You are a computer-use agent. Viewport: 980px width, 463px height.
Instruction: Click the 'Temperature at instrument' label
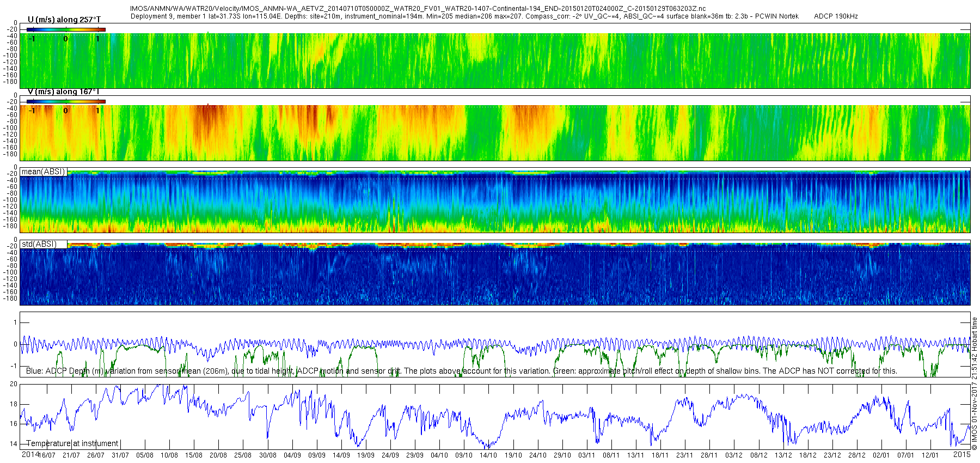72,443
